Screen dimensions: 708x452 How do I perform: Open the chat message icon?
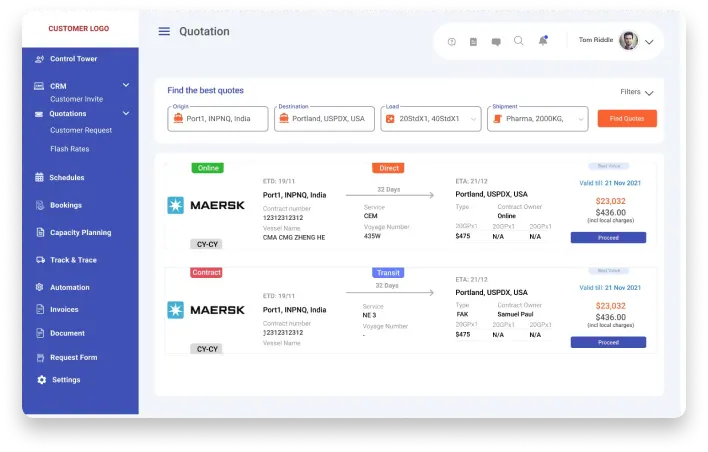[x=496, y=42]
